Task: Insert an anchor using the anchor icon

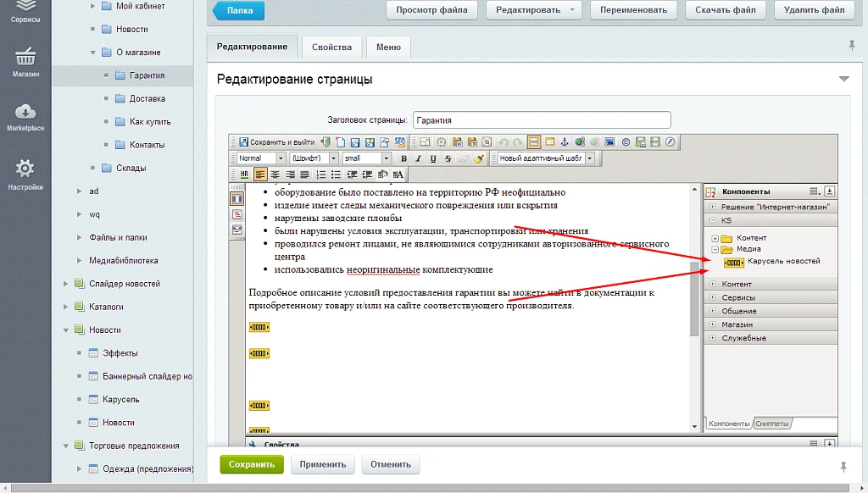Action: [x=565, y=142]
